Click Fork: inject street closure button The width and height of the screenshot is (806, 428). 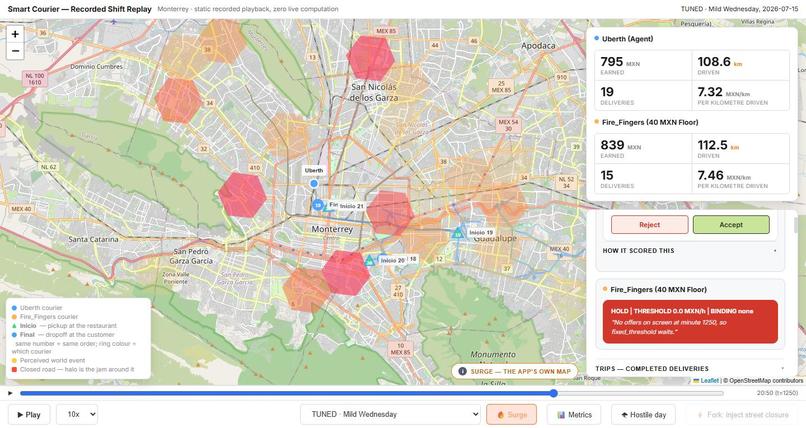pyautogui.click(x=742, y=415)
